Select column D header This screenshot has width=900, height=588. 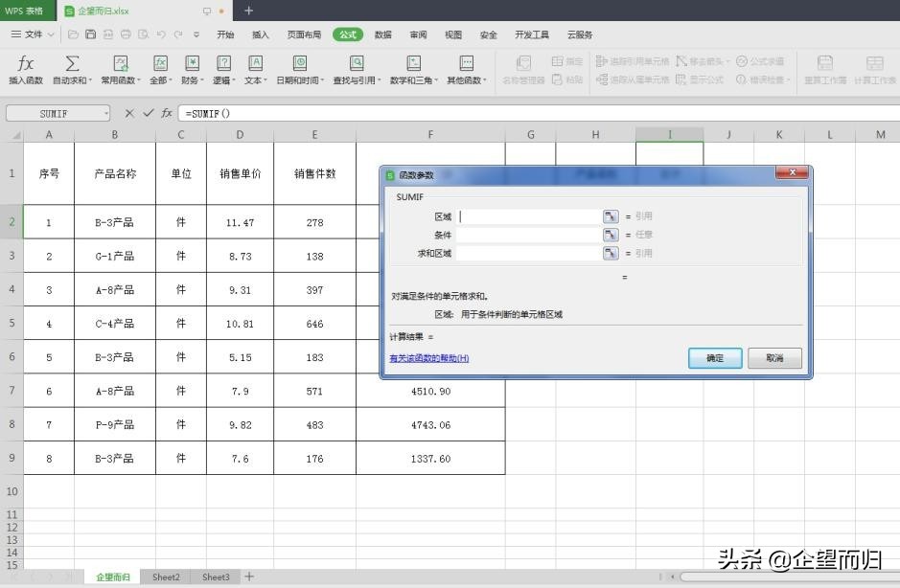[x=240, y=135]
